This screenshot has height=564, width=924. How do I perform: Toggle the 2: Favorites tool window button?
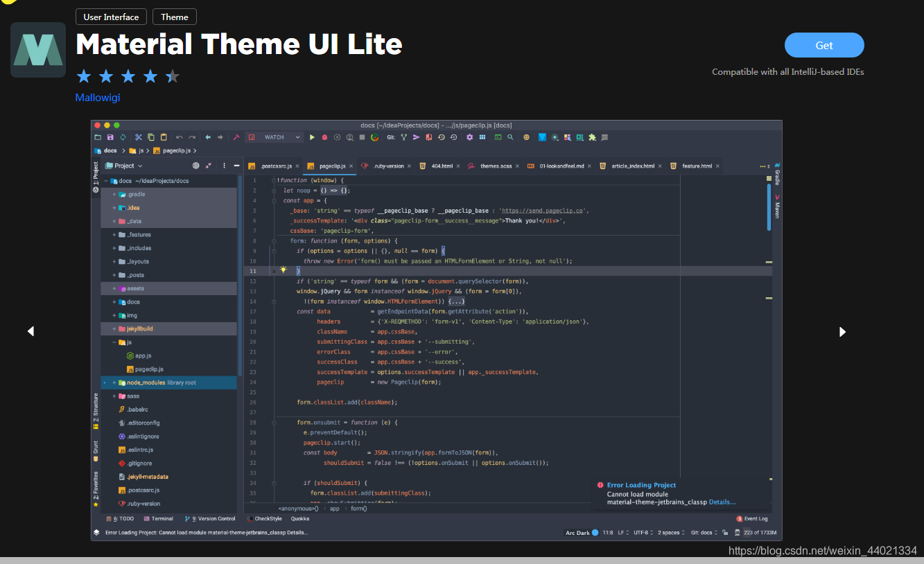coord(96,490)
